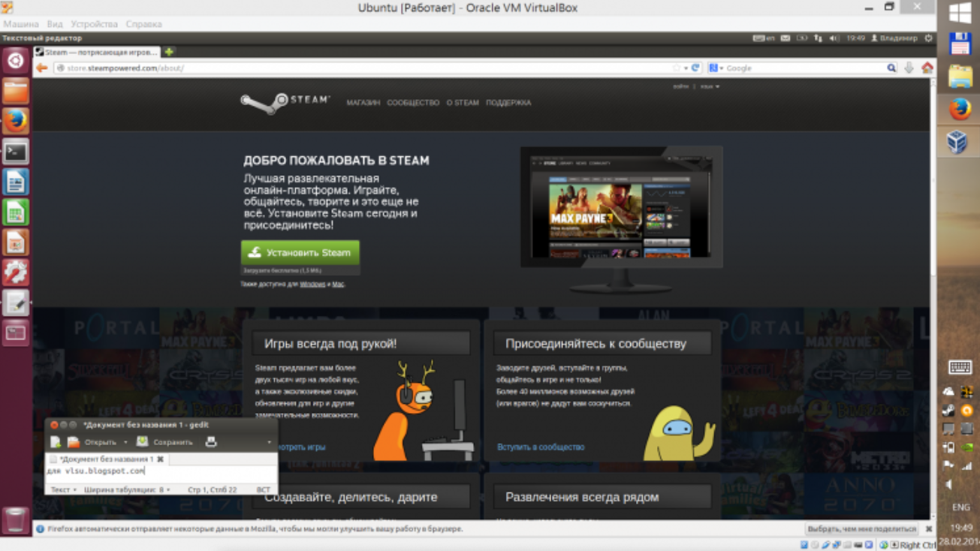Open the Terminal from the Ubuntu launcher

point(15,152)
